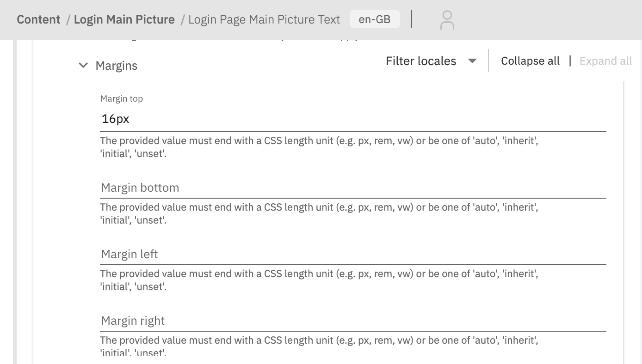Click the Margins section heading text
The width and height of the screenshot is (642, 364).
(117, 66)
